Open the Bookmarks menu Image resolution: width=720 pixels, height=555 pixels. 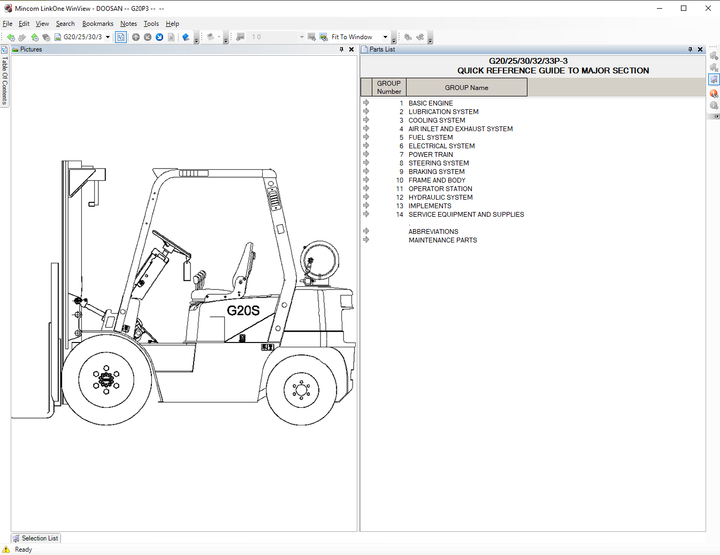[x=98, y=23]
